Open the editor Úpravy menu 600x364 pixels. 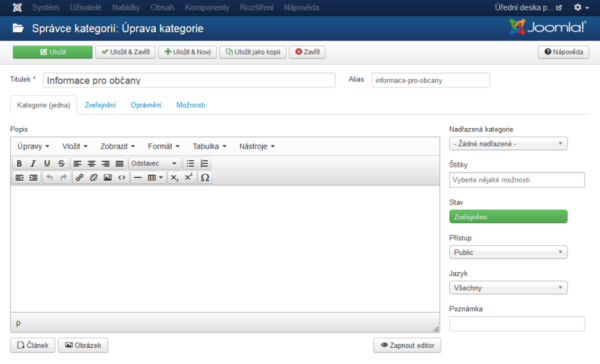coord(33,146)
